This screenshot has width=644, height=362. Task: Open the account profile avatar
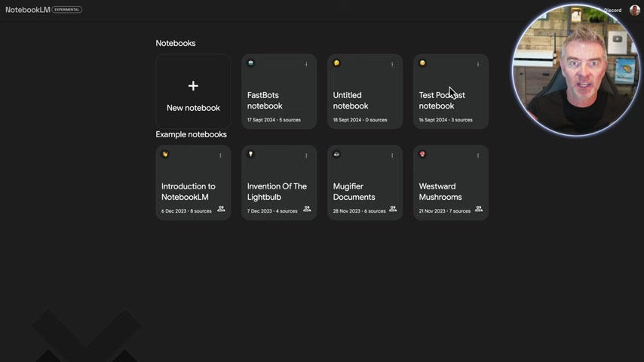pyautogui.click(x=634, y=10)
